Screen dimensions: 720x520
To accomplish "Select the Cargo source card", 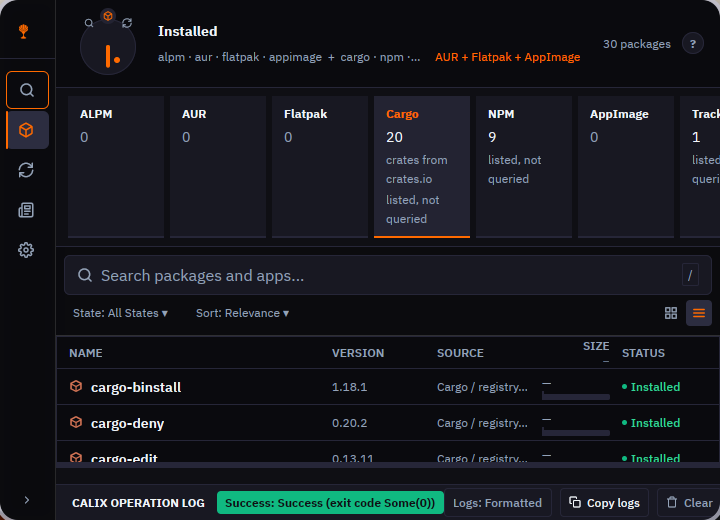I will [422, 167].
